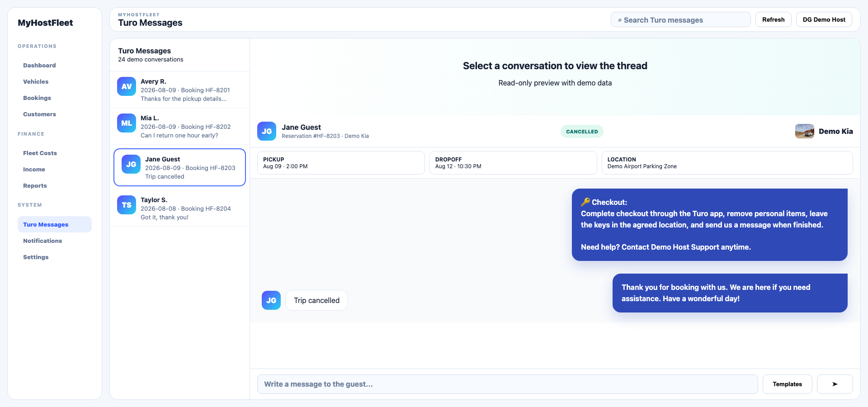This screenshot has width=868, height=407.
Task: Click the Trip cancelled message bubble
Action: [x=316, y=300]
